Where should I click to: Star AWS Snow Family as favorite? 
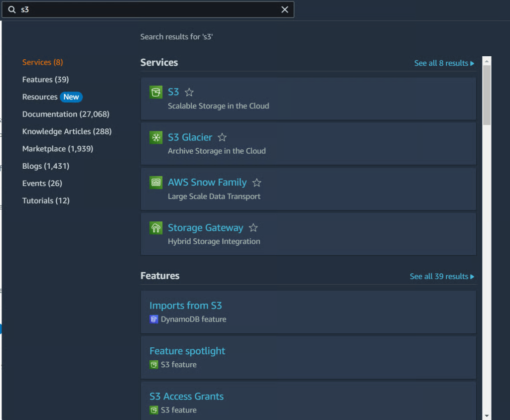256,183
